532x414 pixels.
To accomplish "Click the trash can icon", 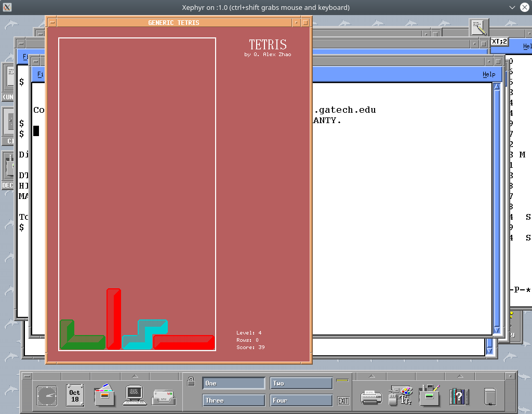I will [x=490, y=396].
